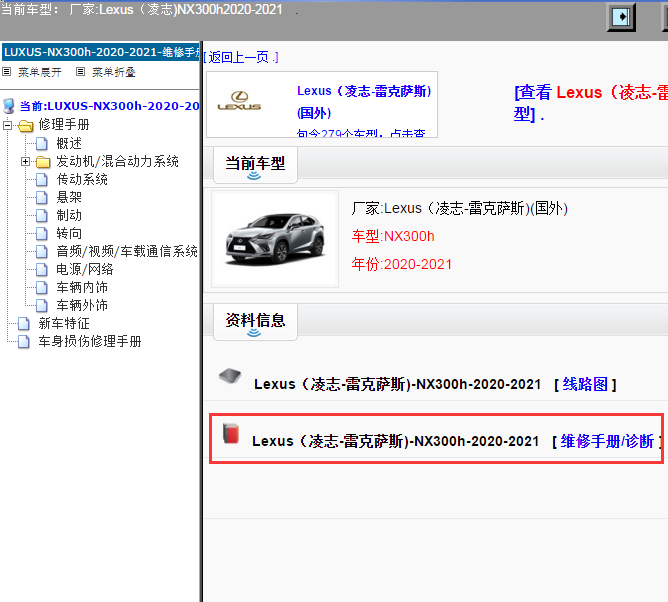The width and height of the screenshot is (668, 602).
Task: Open 概述 in the tree
Action: [x=69, y=144]
